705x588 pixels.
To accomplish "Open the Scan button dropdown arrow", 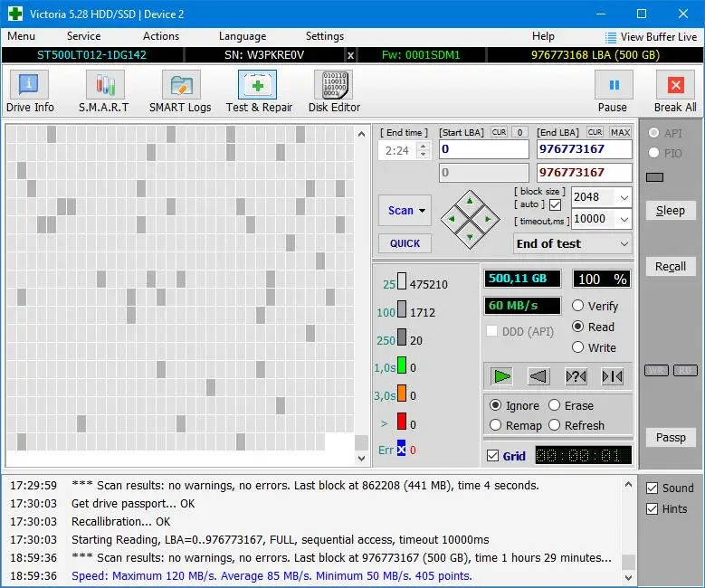I will [x=423, y=211].
